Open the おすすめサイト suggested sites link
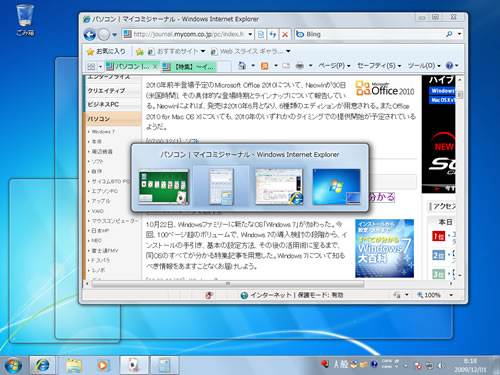 (x=176, y=51)
